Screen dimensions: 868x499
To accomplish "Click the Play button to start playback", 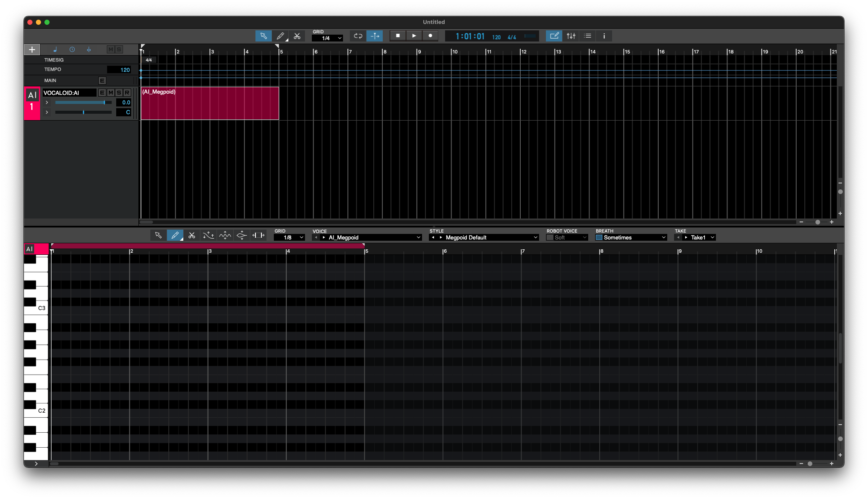I will [414, 36].
